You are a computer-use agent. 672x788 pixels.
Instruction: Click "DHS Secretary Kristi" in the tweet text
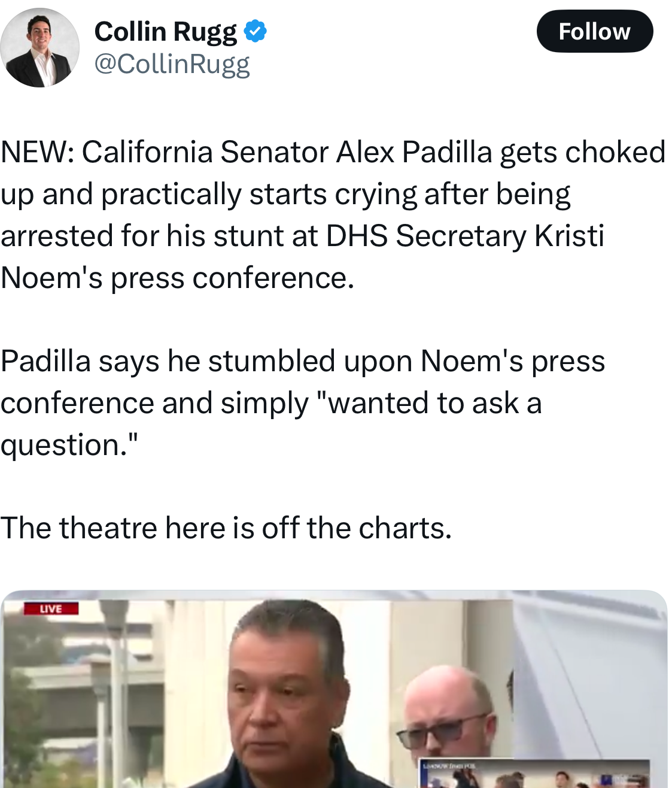[x=464, y=236]
